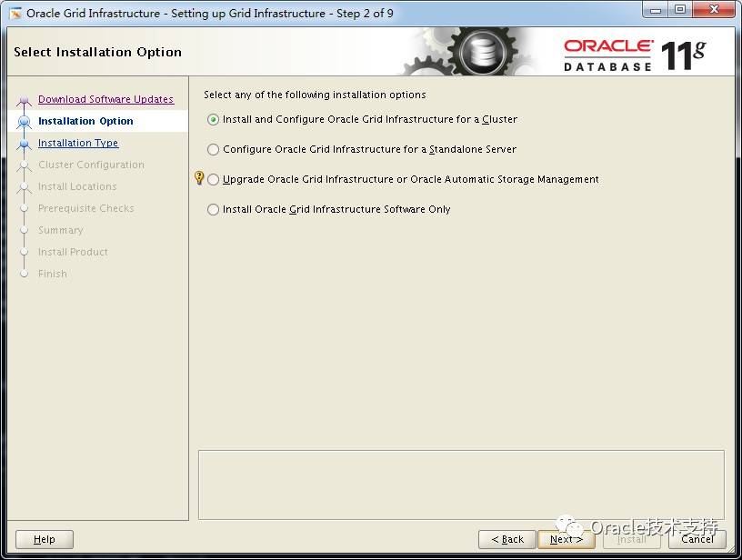742x560 pixels.
Task: Close the Oracle Grid Infrastructure window
Action: click(715, 10)
